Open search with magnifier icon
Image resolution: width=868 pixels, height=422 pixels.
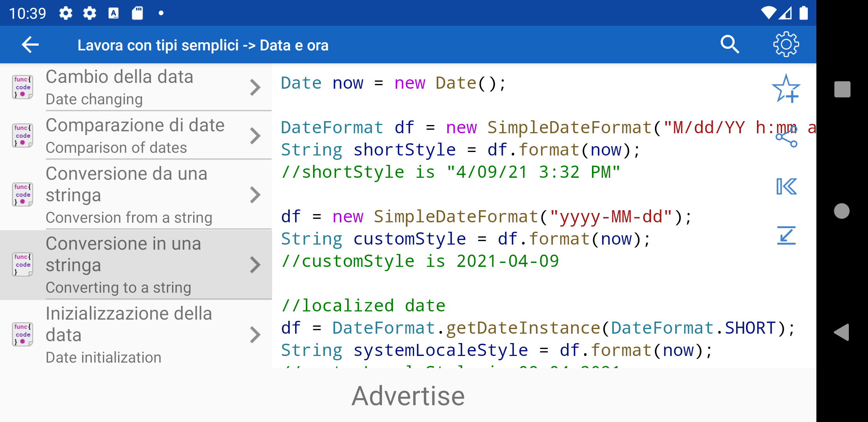[729, 45]
